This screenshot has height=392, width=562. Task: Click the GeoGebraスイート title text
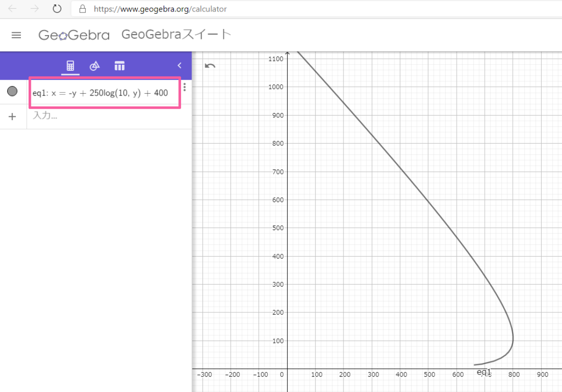coord(176,35)
